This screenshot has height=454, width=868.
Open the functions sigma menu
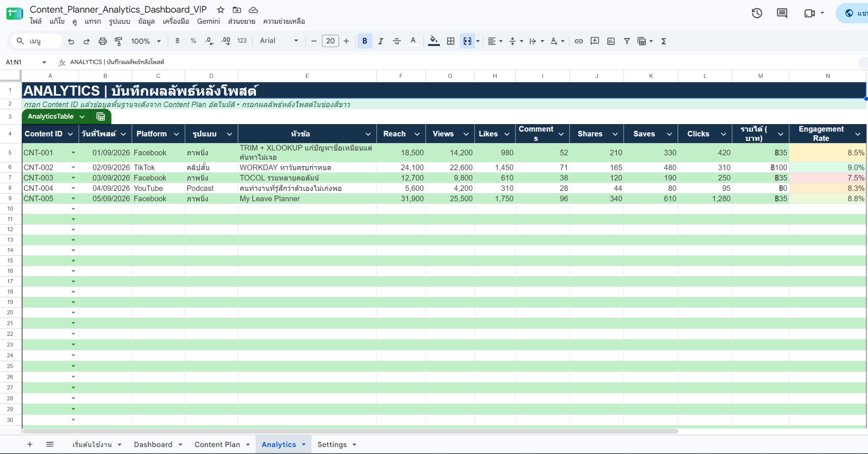pos(664,41)
